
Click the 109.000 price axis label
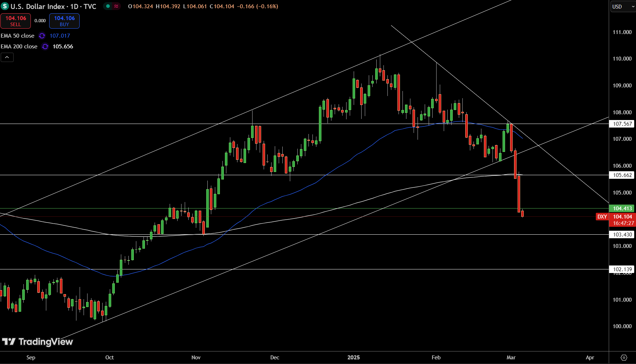click(x=622, y=86)
